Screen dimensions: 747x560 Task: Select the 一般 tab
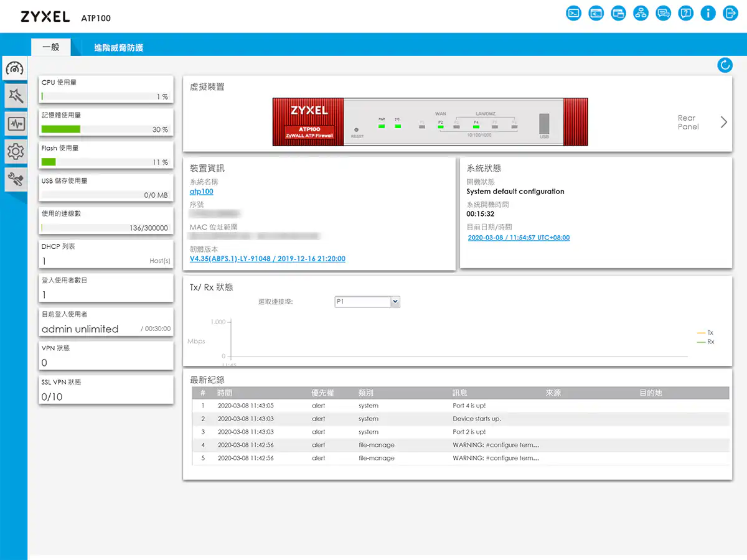(50, 48)
